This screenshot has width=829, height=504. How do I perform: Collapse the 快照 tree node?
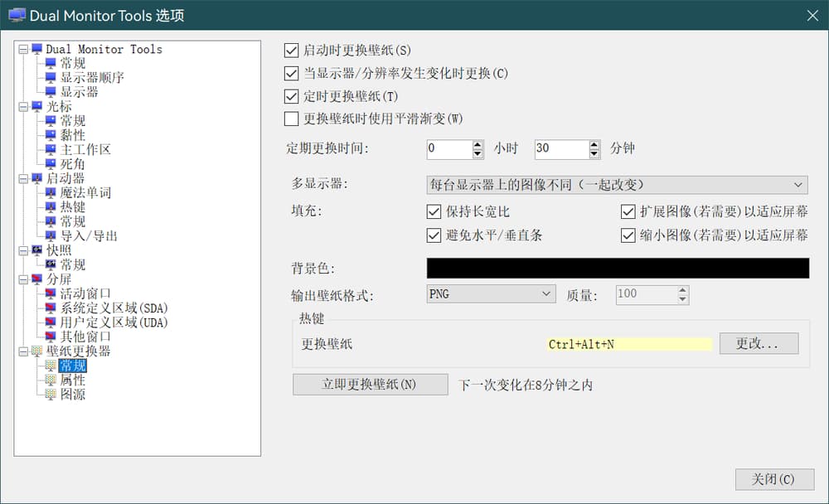[23, 250]
